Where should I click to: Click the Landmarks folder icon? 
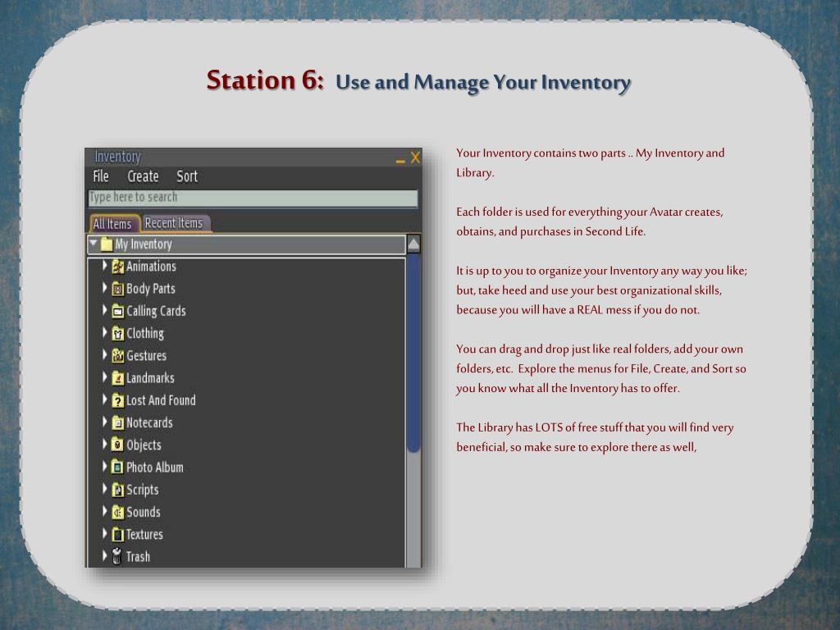118,378
